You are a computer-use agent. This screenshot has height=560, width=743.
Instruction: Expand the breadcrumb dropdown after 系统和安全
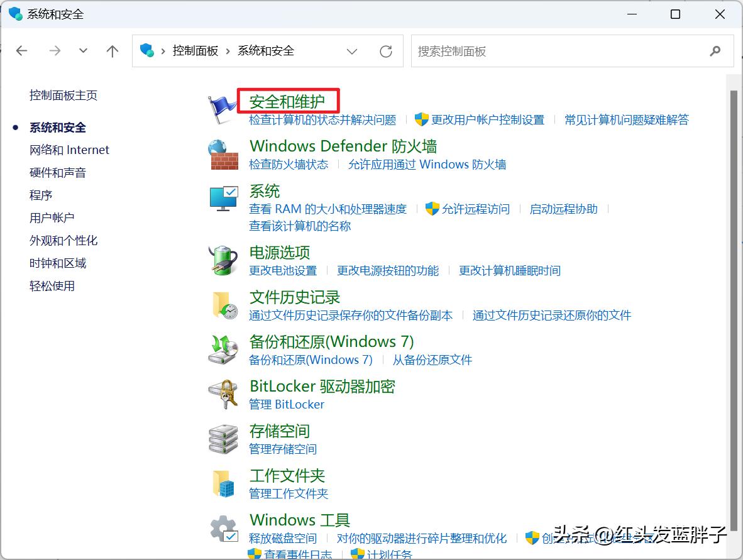352,52
